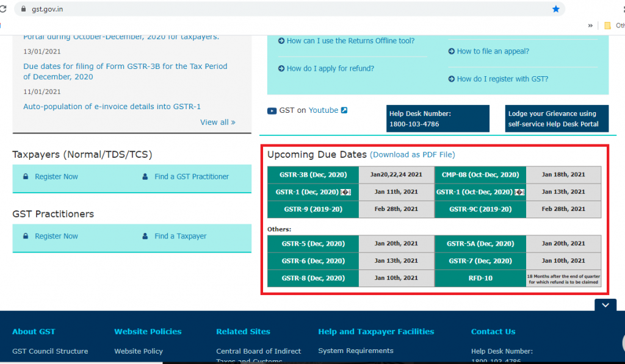The height and width of the screenshot is (364, 625).
Task: Click RFD-10 in the Others table
Action: click(x=480, y=278)
